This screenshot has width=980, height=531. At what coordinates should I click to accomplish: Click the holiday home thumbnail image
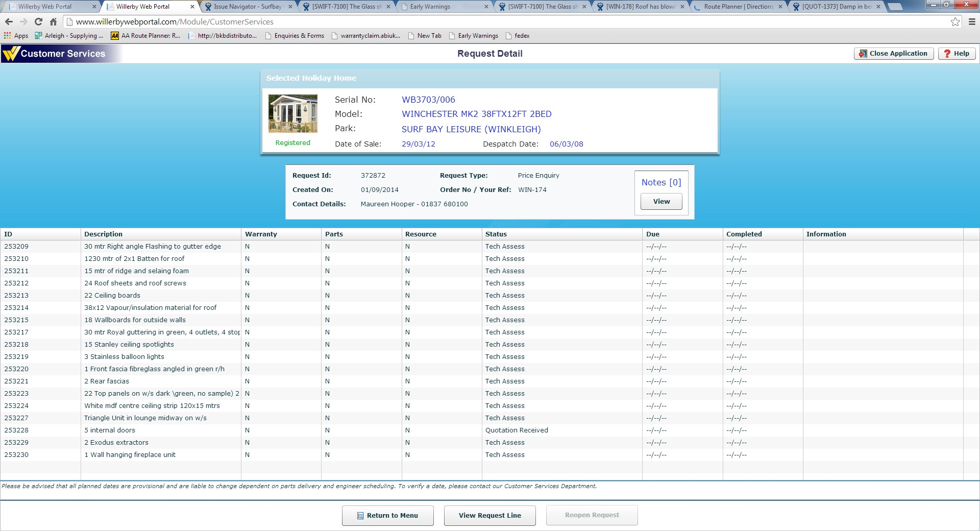[x=293, y=113]
